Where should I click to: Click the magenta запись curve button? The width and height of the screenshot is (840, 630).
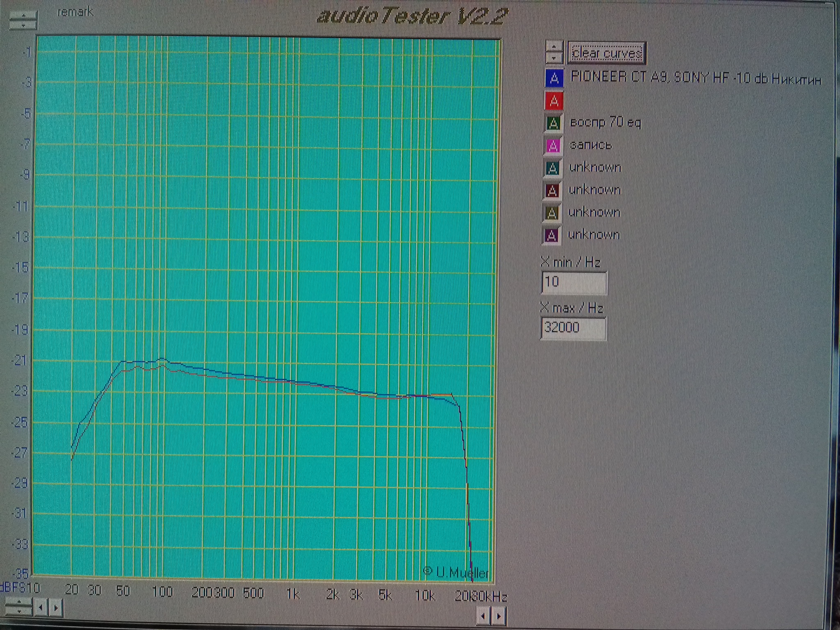pyautogui.click(x=553, y=146)
